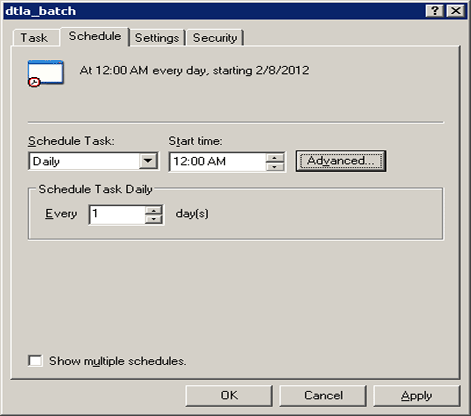
Task: Open the Settings tab
Action: 157,38
